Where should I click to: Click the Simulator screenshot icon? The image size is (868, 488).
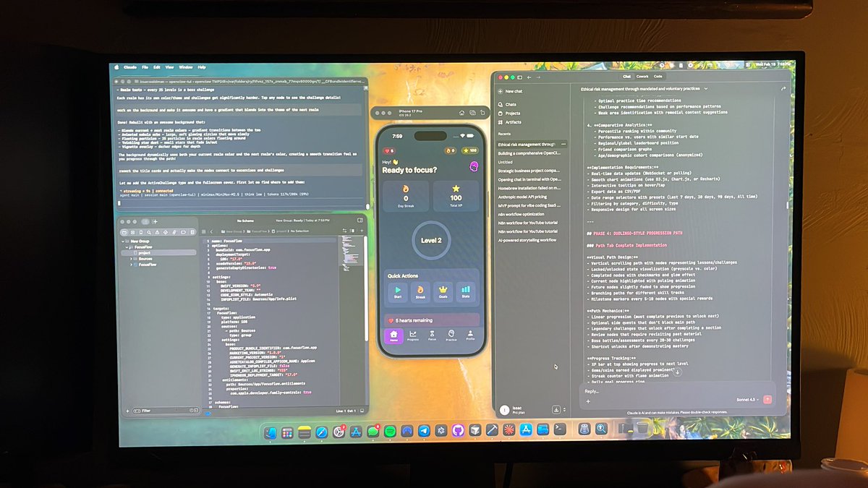(x=471, y=112)
